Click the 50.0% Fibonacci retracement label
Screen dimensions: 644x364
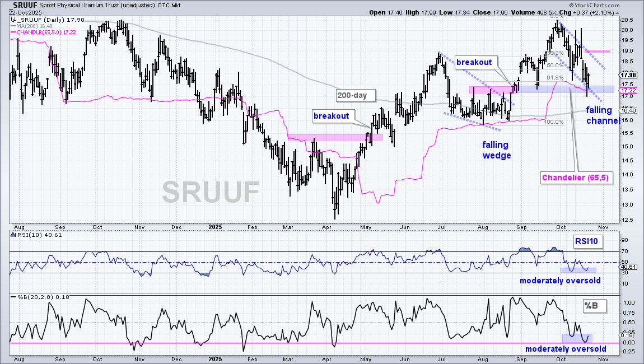[x=556, y=66]
